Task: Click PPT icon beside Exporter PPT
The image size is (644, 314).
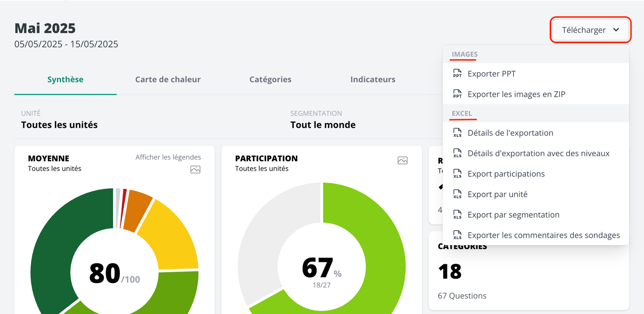Action: 458,73
